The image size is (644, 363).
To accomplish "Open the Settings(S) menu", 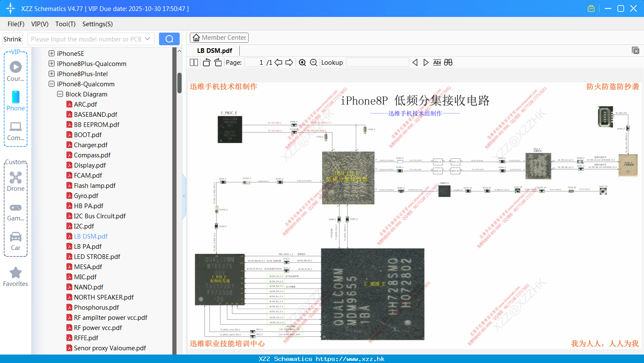I will click(x=98, y=24).
